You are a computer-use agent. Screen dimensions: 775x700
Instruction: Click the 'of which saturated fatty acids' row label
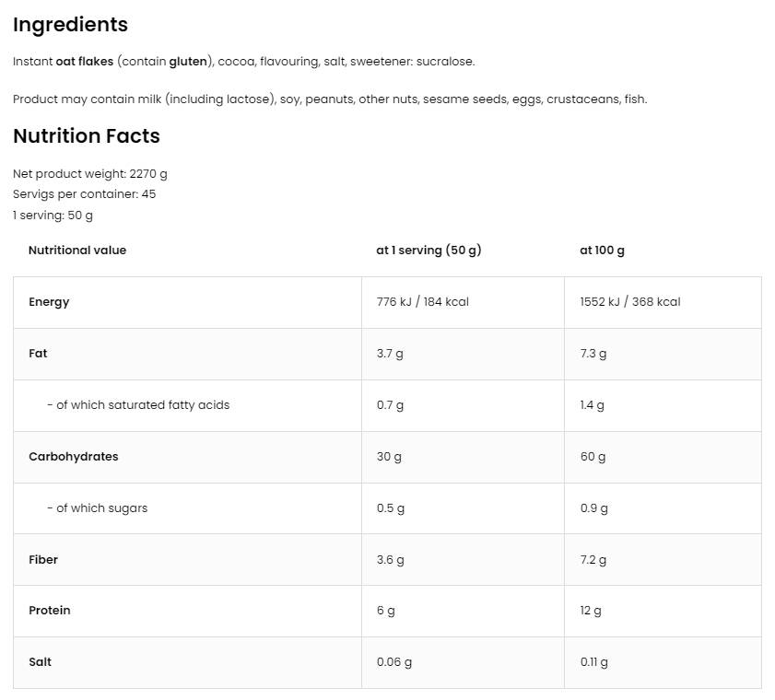138,405
